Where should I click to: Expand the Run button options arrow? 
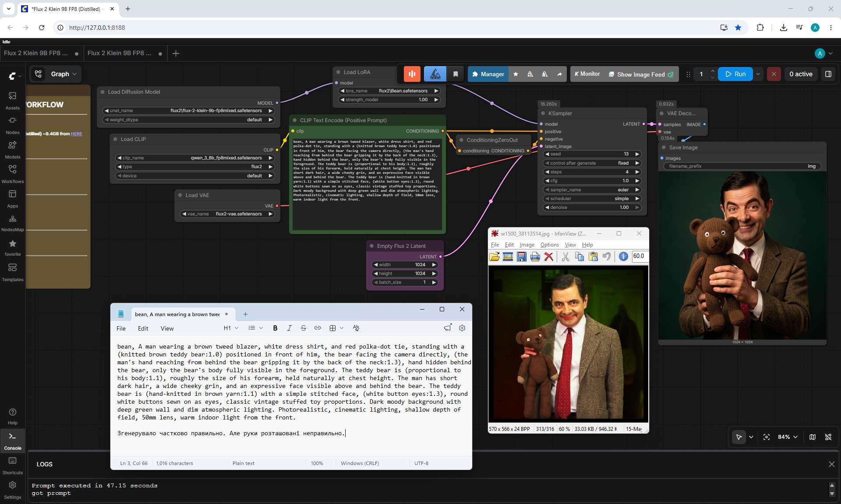[758, 74]
